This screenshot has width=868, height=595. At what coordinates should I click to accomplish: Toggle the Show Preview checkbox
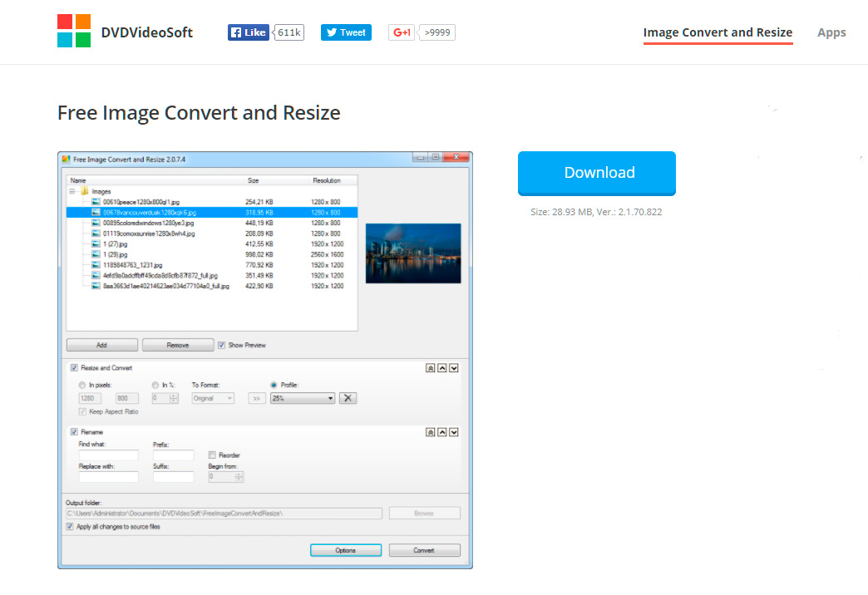click(222, 345)
